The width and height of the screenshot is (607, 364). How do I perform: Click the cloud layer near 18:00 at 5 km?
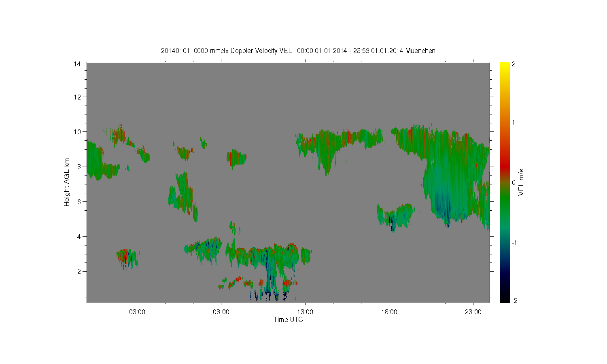395,216
